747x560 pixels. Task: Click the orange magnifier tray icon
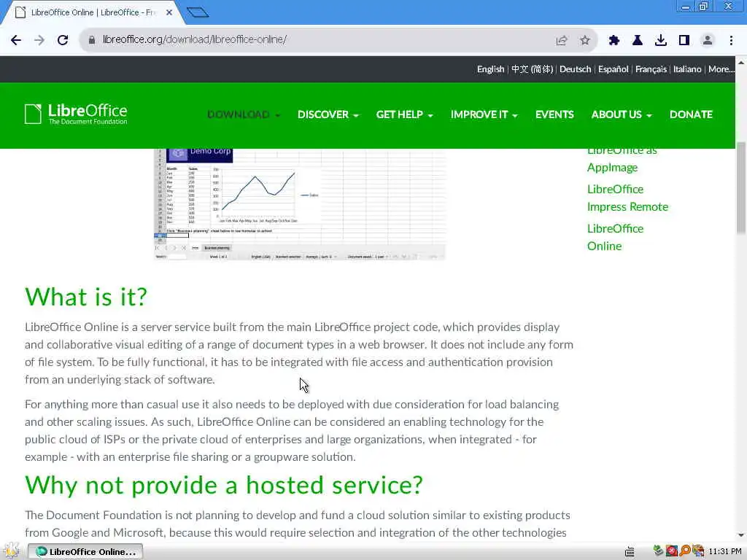pos(685,551)
